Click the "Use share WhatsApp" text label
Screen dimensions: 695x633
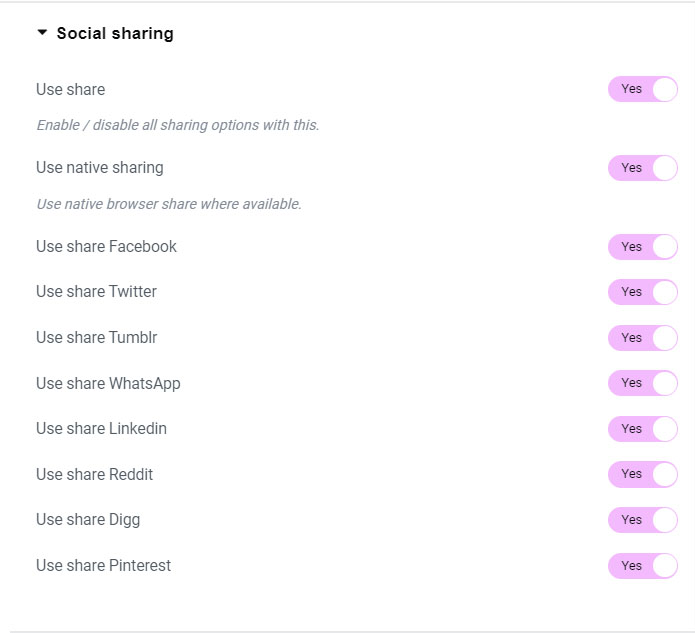[x=108, y=383]
